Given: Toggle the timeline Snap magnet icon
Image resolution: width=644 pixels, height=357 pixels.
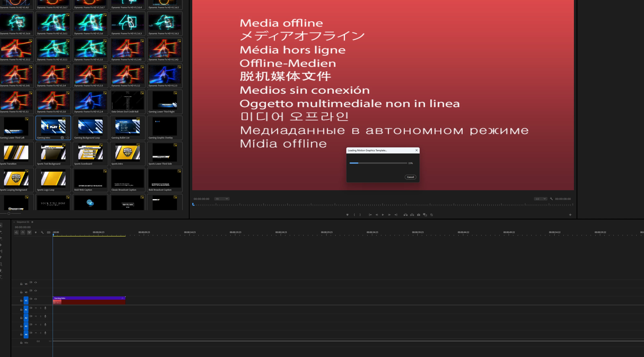Looking at the screenshot, I should [23, 232].
